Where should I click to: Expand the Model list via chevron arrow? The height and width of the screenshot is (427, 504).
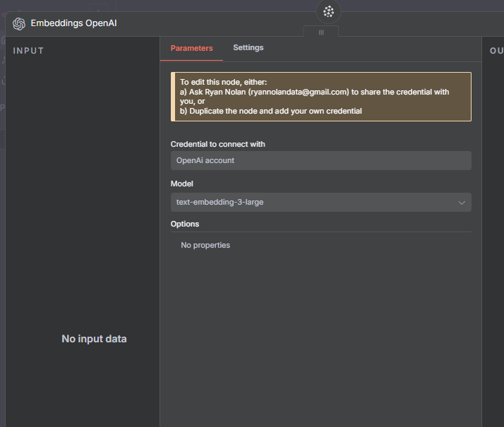(462, 203)
